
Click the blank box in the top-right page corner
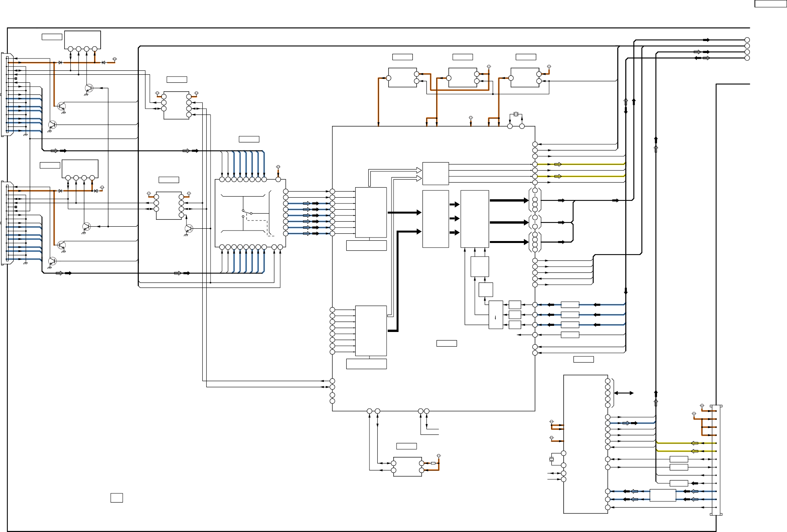(x=770, y=3)
